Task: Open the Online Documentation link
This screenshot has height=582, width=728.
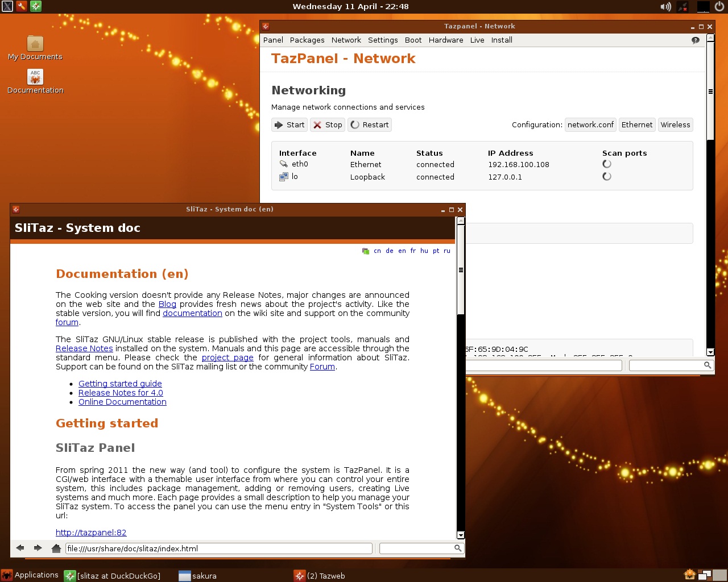Action: point(122,402)
